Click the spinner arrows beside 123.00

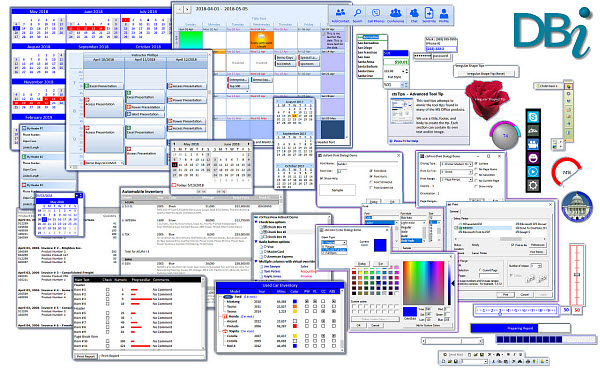406,71
